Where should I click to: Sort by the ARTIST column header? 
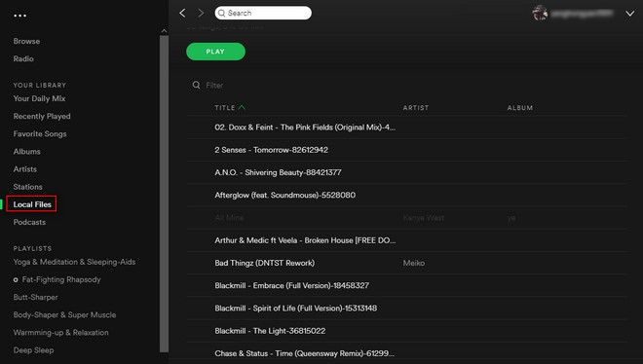click(x=415, y=108)
